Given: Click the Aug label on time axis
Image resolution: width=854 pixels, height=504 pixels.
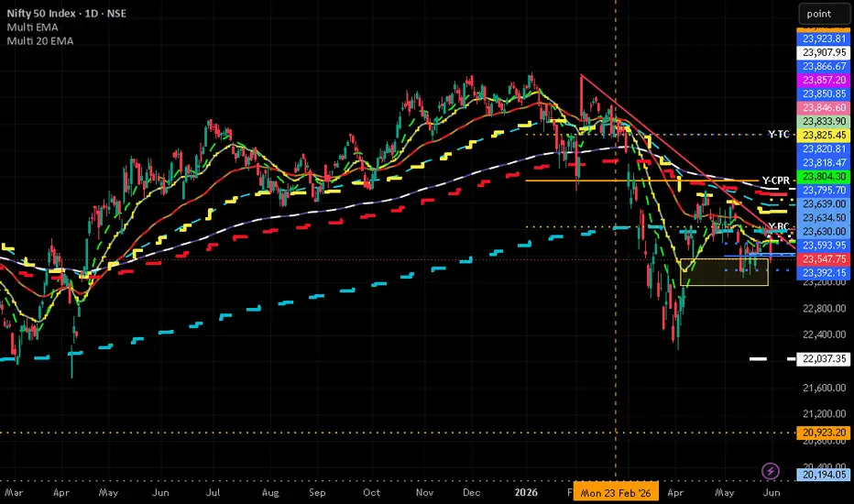Looking at the screenshot, I should [x=270, y=493].
